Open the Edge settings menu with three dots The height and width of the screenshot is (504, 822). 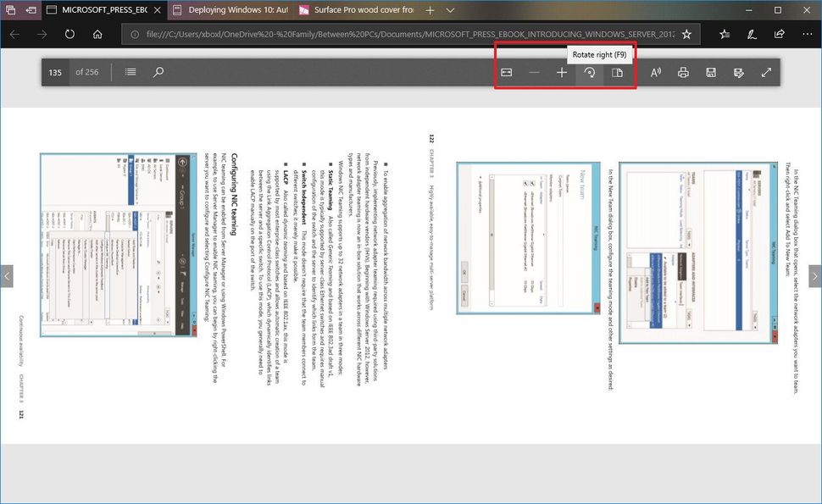808,34
